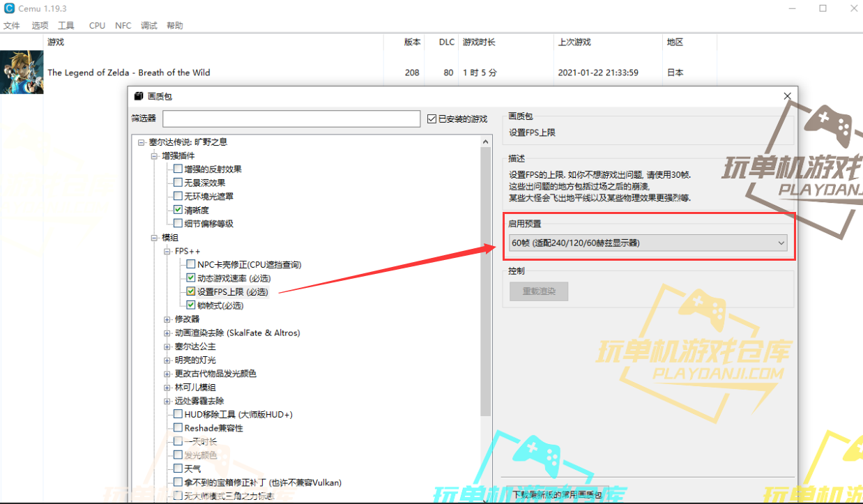Open the 启用预置 60帧 dropdown
863x504 pixels.
point(648,243)
